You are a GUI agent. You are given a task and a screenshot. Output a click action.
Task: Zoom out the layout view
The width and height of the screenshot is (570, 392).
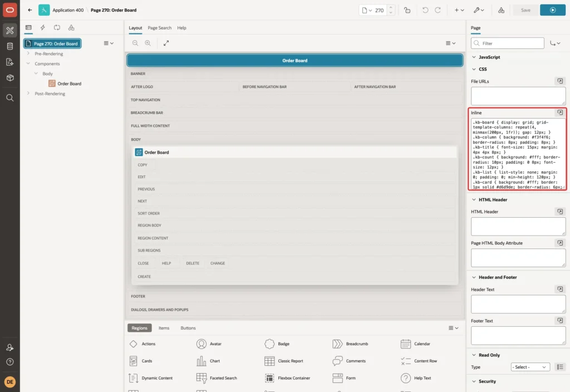135,43
